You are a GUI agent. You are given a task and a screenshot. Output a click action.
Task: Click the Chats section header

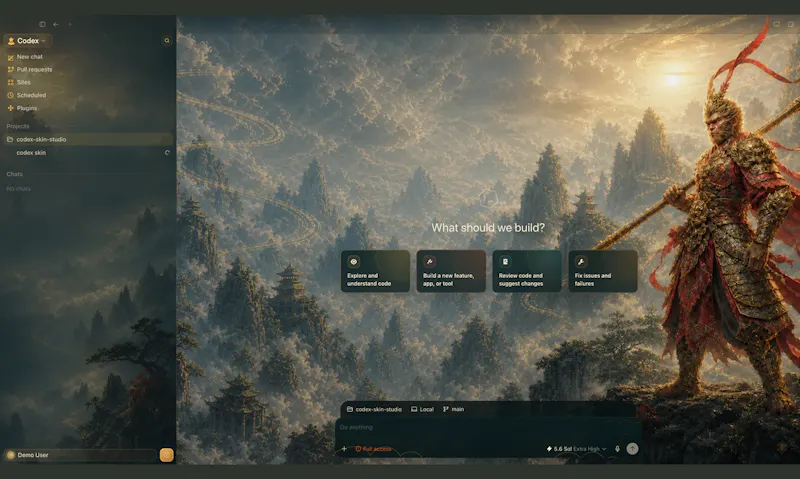point(14,174)
